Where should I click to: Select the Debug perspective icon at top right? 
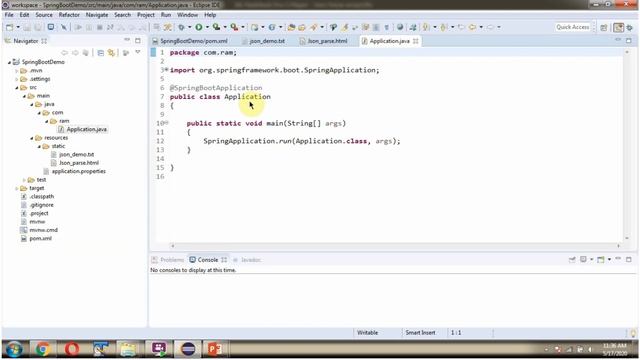[x=629, y=27]
